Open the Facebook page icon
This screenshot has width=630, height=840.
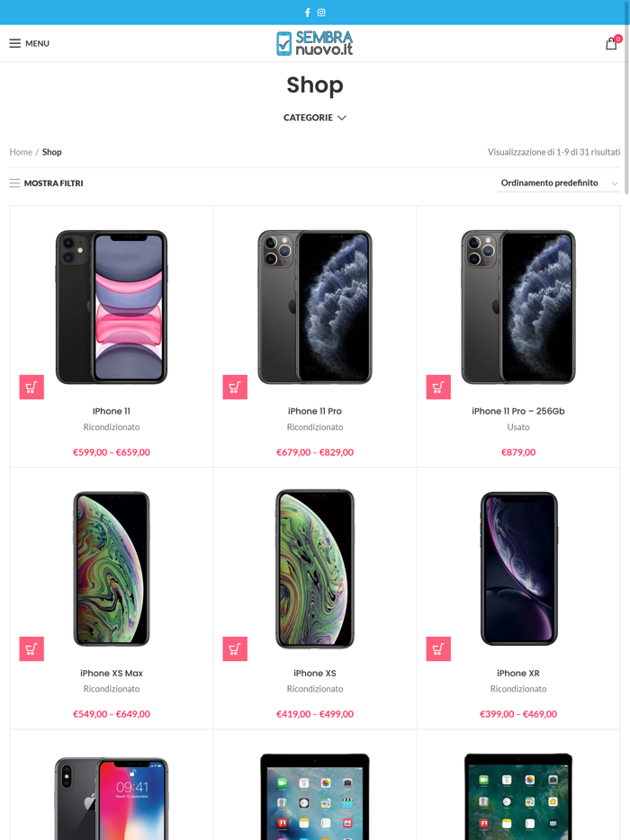(x=307, y=13)
